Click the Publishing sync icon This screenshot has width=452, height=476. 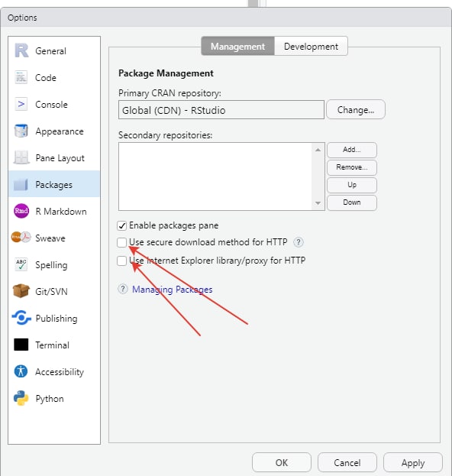click(x=21, y=318)
